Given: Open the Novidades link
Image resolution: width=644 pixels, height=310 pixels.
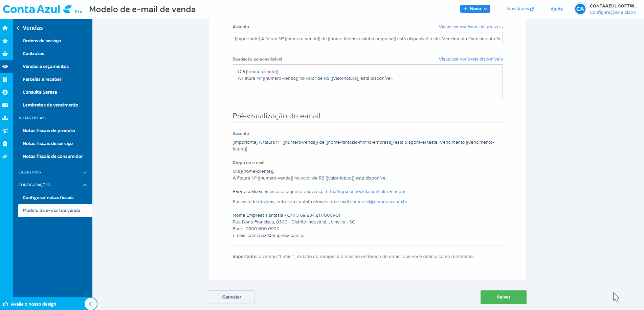Looking at the screenshot, I should pyautogui.click(x=518, y=9).
